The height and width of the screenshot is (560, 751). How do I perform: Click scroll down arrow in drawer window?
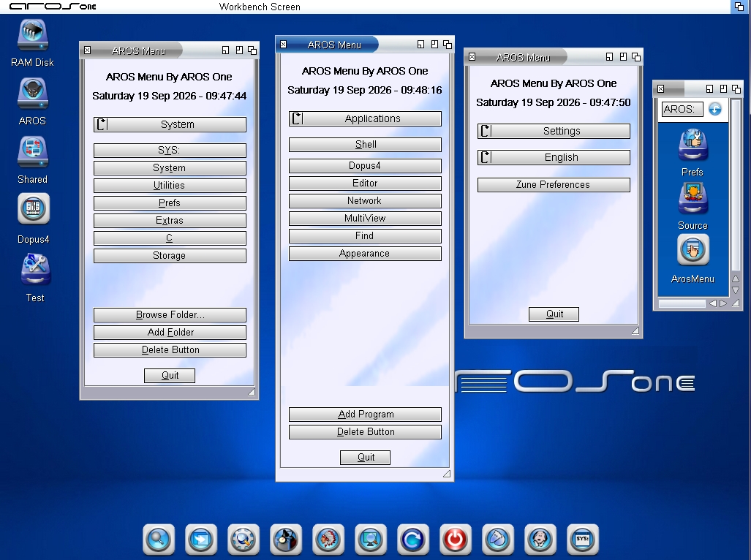(736, 290)
